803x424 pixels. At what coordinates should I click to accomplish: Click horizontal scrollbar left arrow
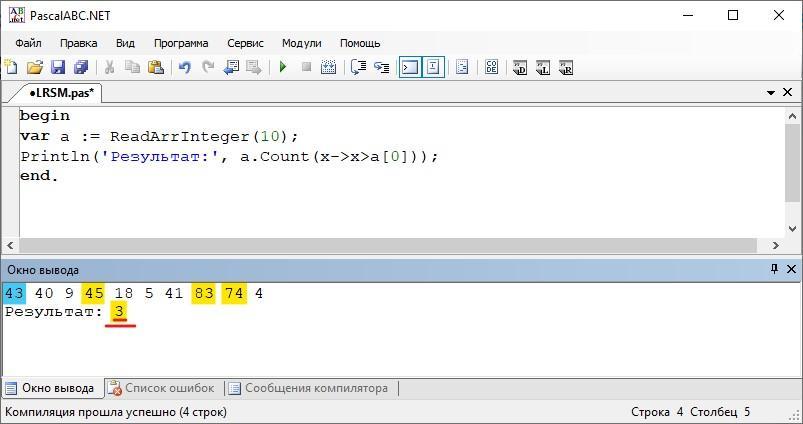click(x=11, y=245)
